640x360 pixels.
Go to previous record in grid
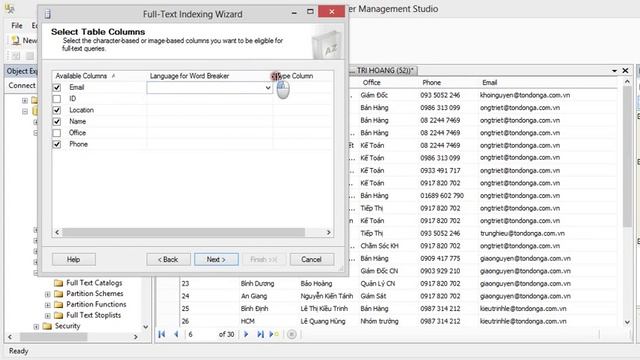tap(176, 334)
